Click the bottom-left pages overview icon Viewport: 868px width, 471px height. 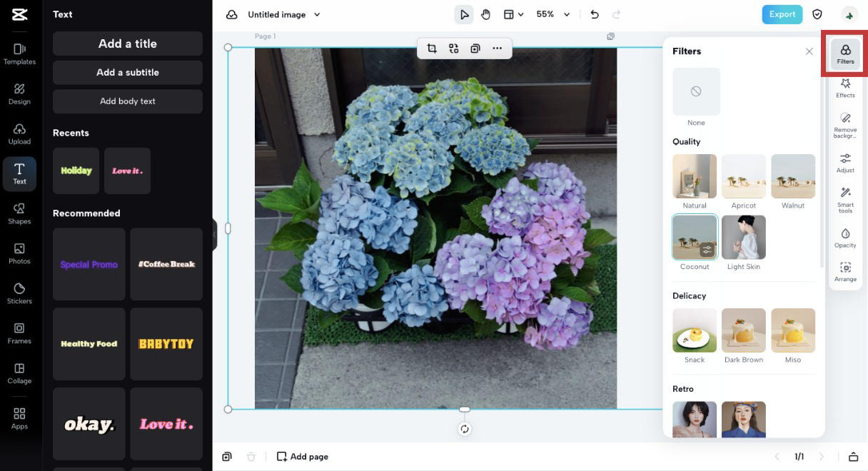[x=227, y=457]
